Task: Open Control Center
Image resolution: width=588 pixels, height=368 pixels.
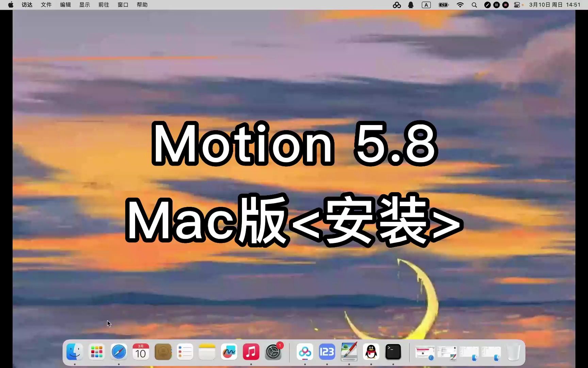Action: pyautogui.click(x=517, y=5)
